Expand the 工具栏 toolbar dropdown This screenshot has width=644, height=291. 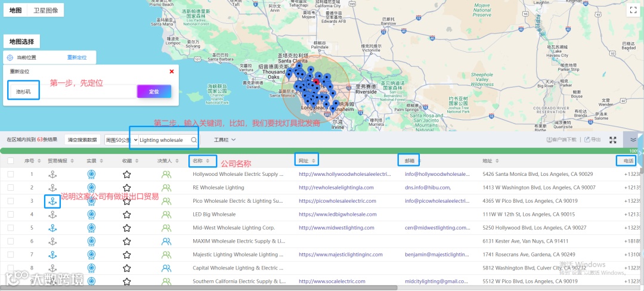pos(225,140)
